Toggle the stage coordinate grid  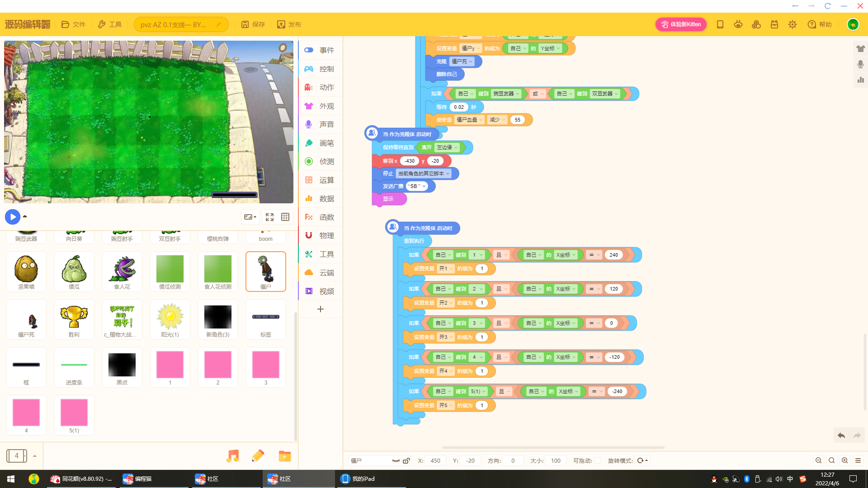[285, 217]
